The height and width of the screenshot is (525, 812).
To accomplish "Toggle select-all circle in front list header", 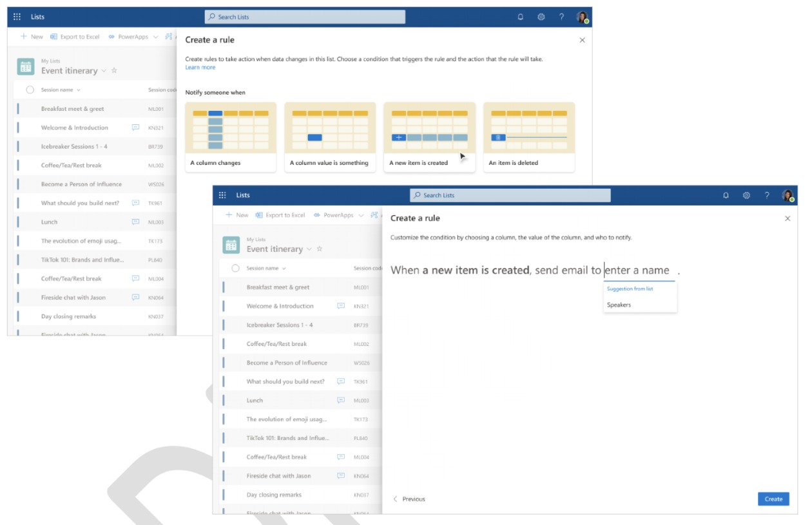I will click(x=235, y=268).
